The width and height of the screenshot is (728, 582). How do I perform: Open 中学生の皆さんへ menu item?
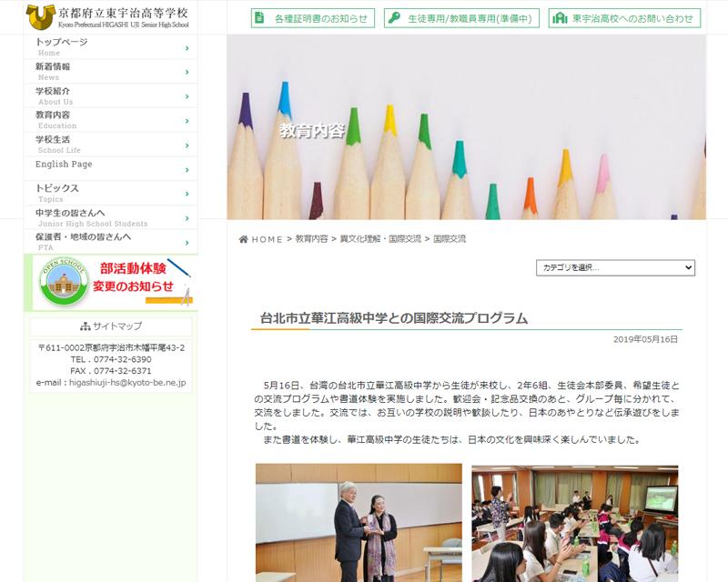(x=109, y=217)
